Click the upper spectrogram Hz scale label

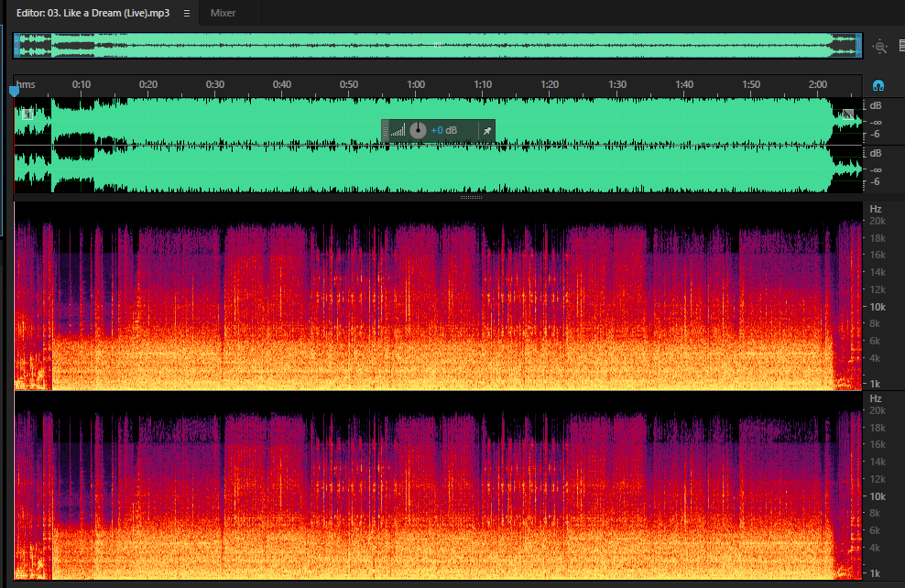click(876, 209)
